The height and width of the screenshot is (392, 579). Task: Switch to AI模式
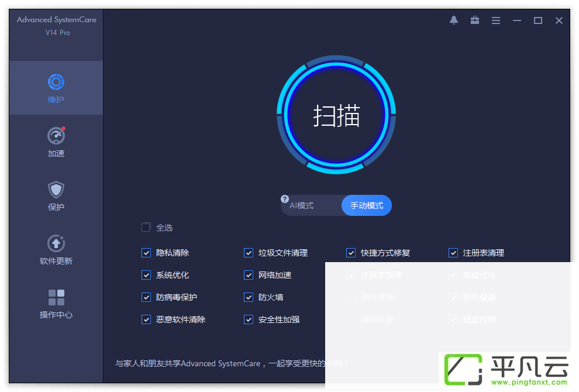[302, 205]
